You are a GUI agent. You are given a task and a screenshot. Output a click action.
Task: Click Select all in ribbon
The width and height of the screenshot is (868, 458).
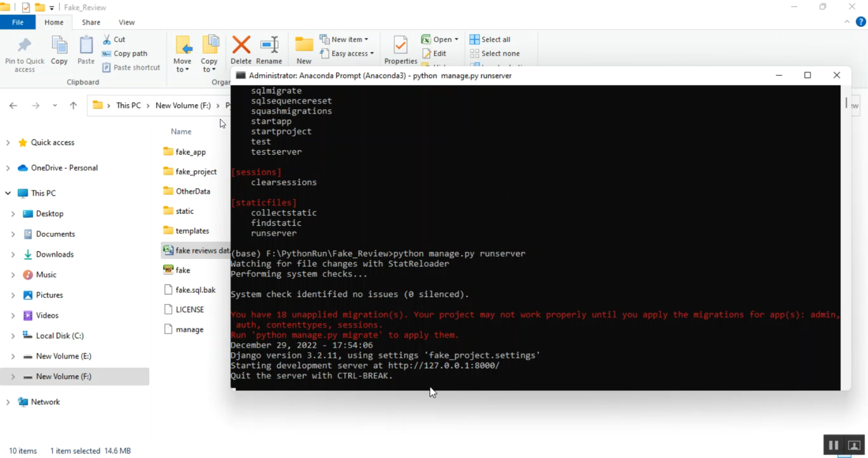pos(490,39)
